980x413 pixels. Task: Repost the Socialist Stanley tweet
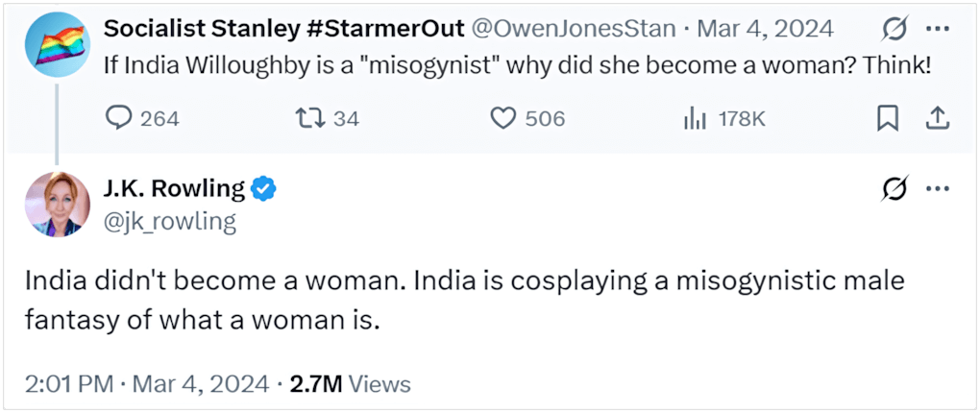pos(309,118)
